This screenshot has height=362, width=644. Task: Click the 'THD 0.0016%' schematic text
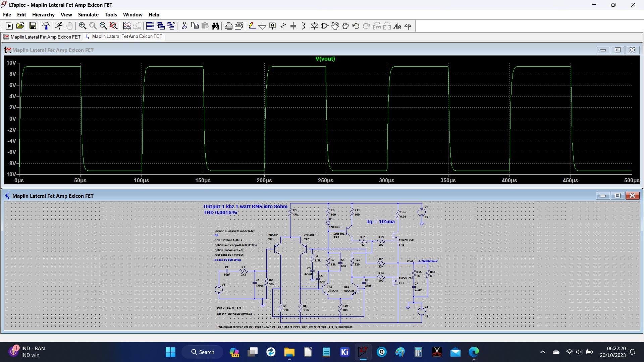click(220, 213)
